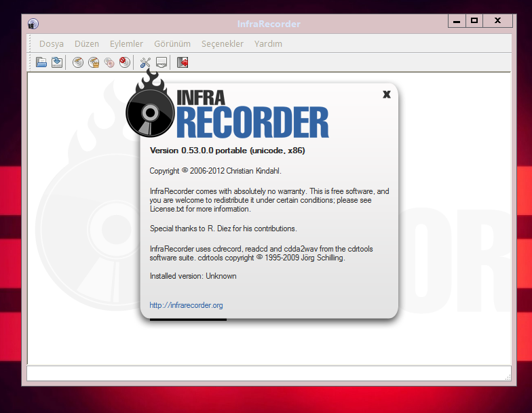The image size is (532, 413).
Task: Maximize the InfraRecorder window
Action: pos(474,21)
